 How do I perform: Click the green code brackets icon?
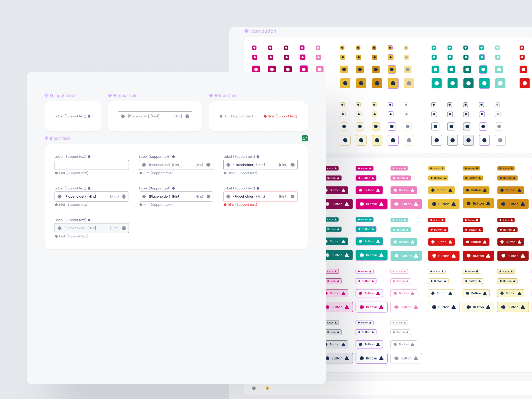click(305, 138)
